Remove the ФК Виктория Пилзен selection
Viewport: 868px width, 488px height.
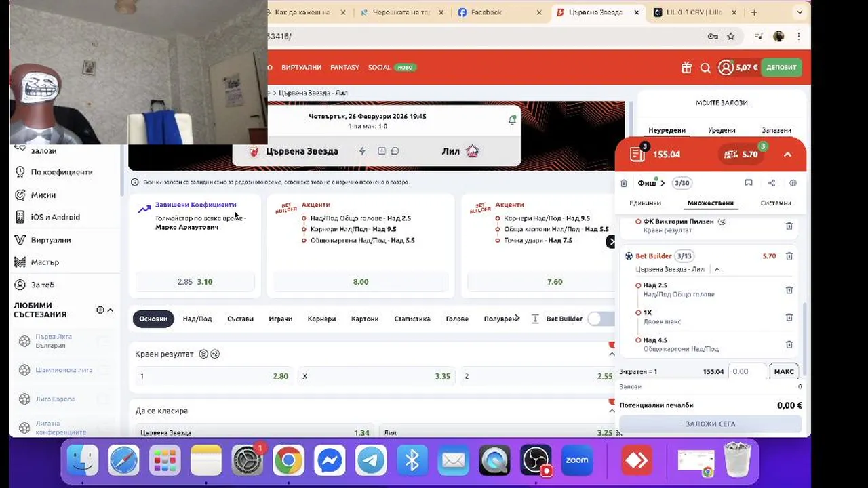(789, 226)
